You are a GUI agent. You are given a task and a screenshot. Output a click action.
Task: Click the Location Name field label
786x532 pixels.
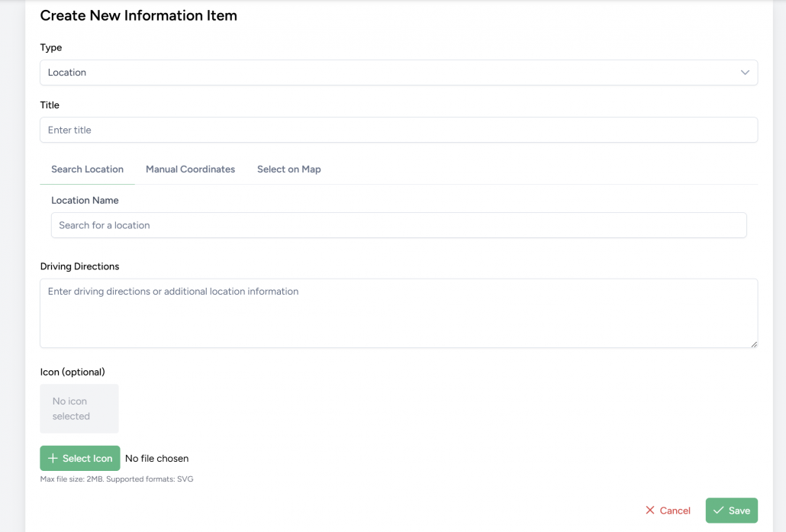coord(85,200)
